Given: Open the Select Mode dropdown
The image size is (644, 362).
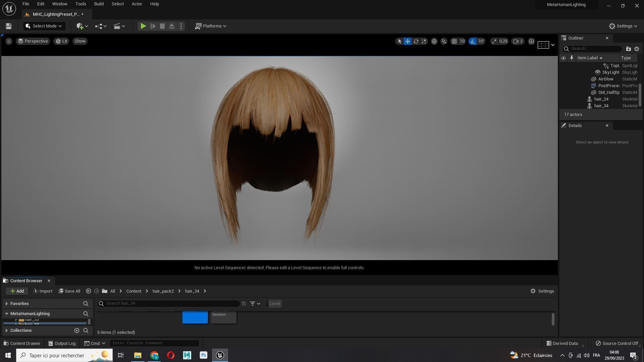Looking at the screenshot, I should [x=44, y=26].
